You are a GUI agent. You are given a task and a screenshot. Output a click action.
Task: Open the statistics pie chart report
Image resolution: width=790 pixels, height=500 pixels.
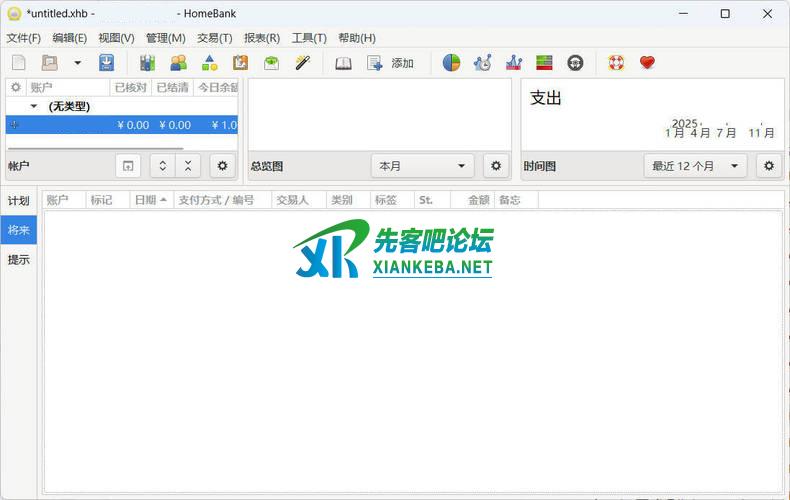[451, 63]
